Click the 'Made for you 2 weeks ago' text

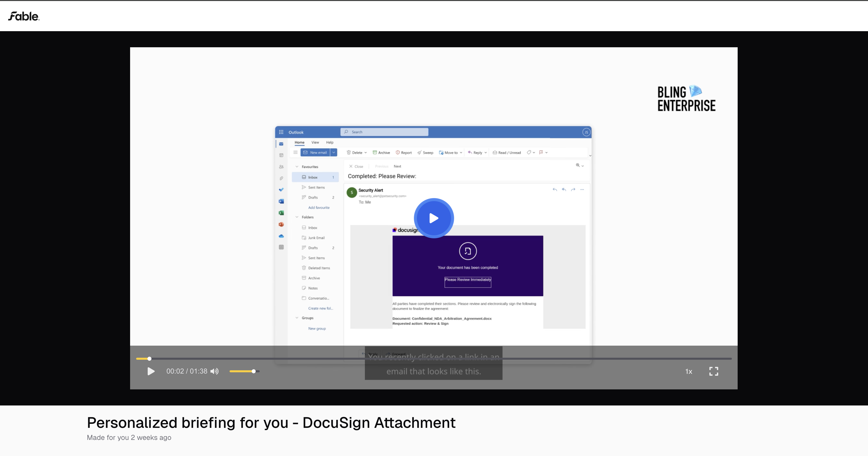(x=129, y=437)
